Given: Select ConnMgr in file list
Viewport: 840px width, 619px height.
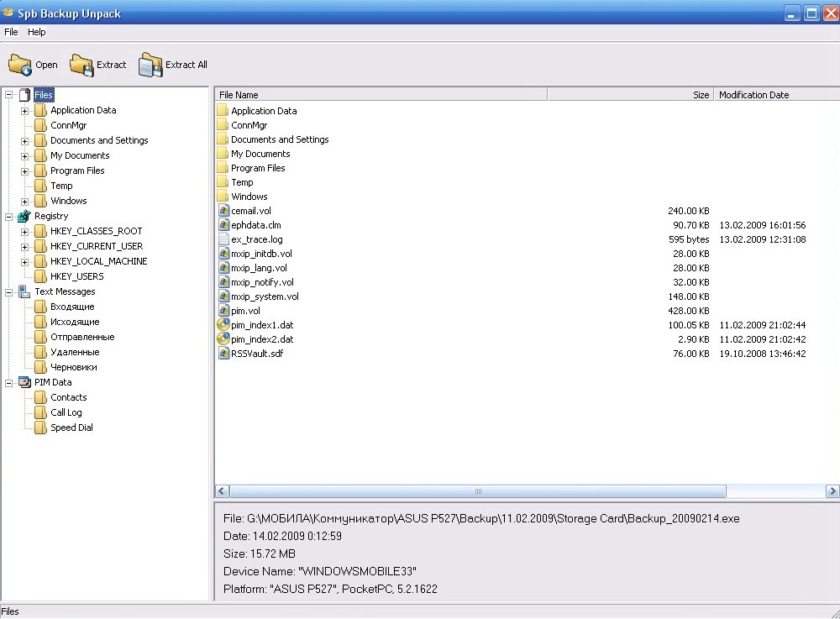Looking at the screenshot, I should [249, 125].
